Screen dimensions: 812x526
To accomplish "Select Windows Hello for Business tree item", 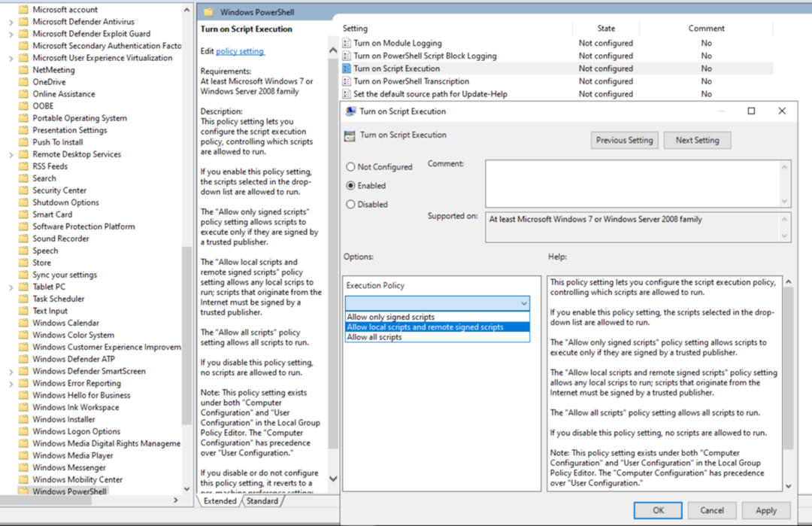I will pos(81,395).
